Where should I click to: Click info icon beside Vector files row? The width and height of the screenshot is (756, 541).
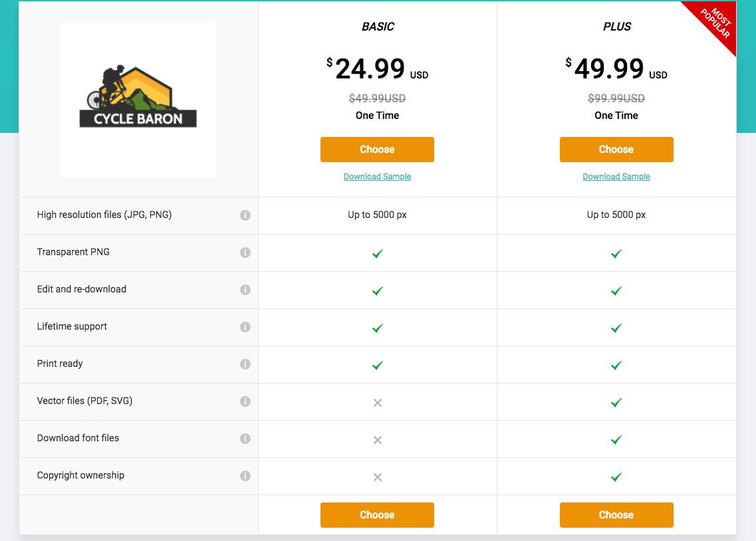click(245, 401)
